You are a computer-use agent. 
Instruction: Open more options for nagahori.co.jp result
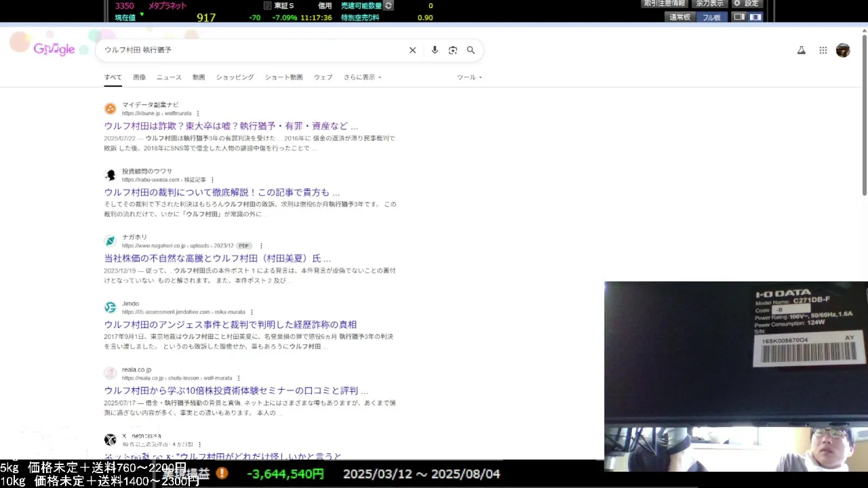coord(261,245)
